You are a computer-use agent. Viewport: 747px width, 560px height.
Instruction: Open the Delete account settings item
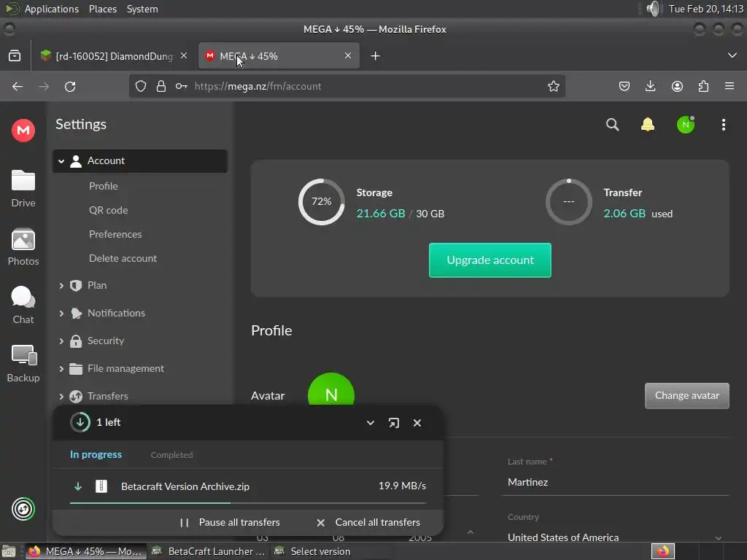[123, 258]
